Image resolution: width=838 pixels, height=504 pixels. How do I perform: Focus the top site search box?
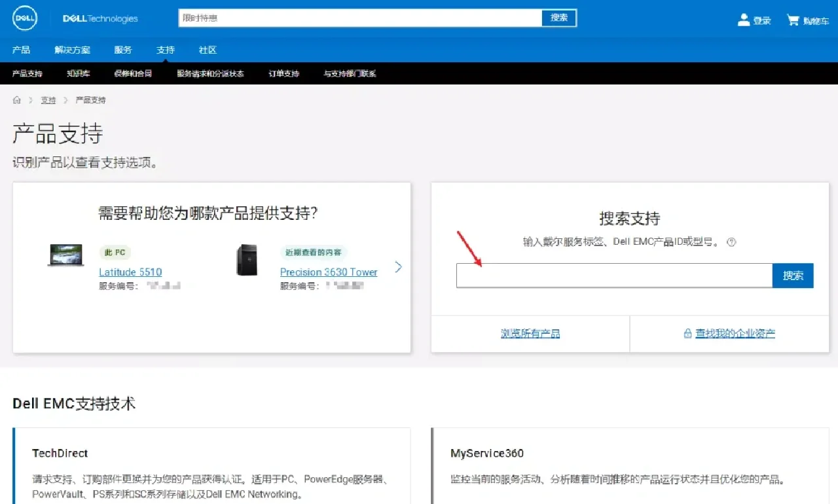pyautogui.click(x=360, y=18)
